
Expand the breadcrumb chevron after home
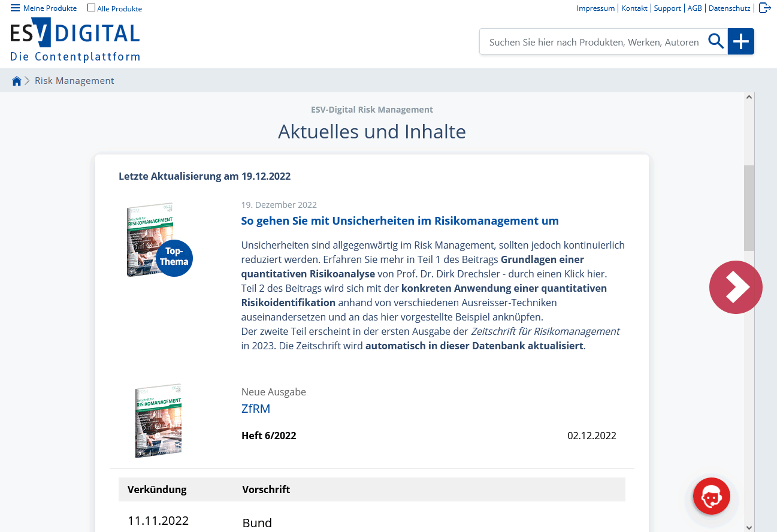[x=26, y=80]
